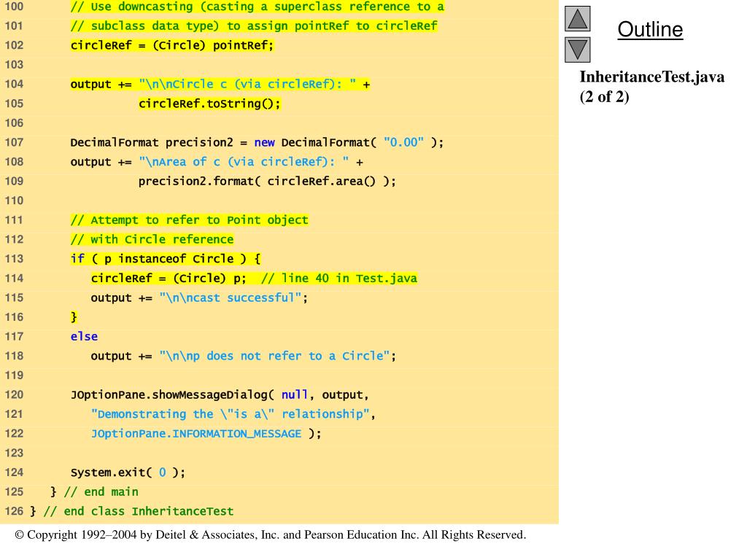The width and height of the screenshot is (747, 560).
Task: Click circleRef.toString(); on line 105
Action: 209,104
